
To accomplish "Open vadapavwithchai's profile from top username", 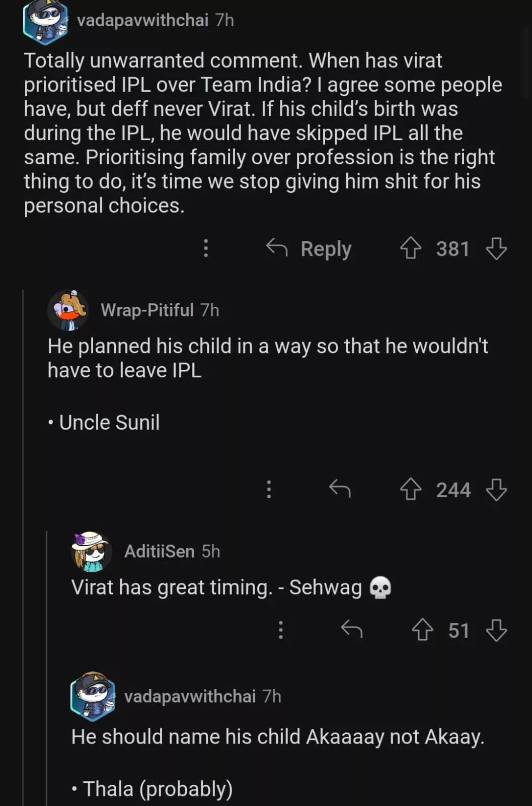I will click(142, 20).
